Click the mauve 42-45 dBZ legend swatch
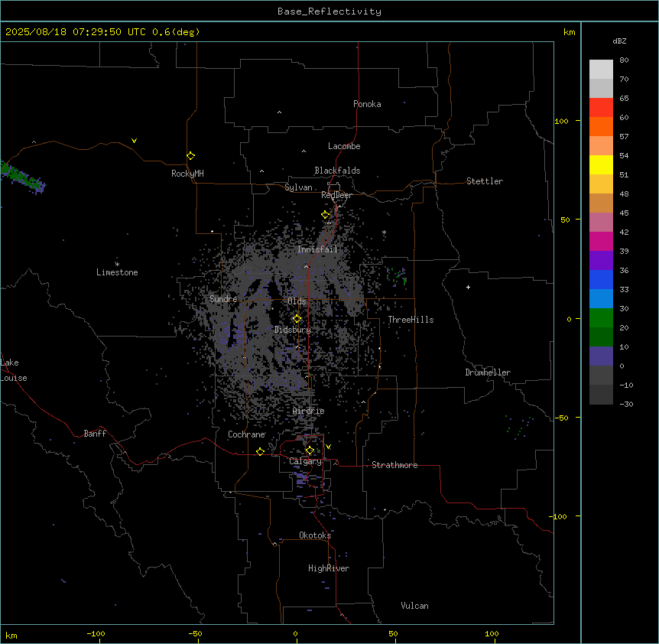 (601, 223)
